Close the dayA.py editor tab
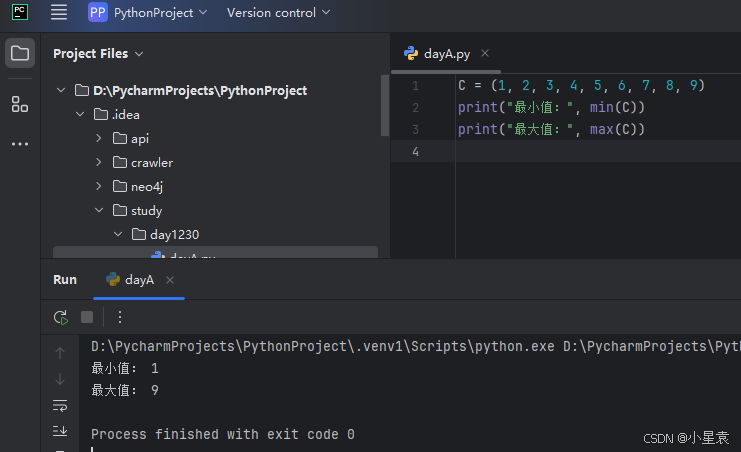 (485, 53)
